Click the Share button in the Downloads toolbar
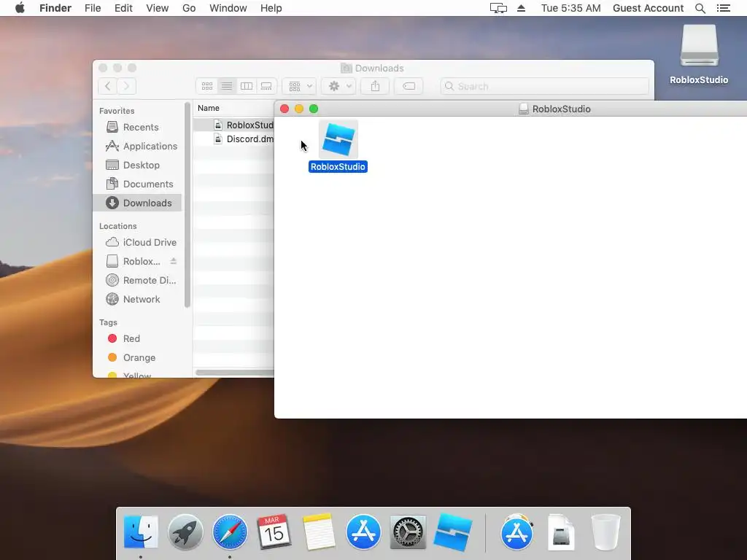 click(376, 86)
